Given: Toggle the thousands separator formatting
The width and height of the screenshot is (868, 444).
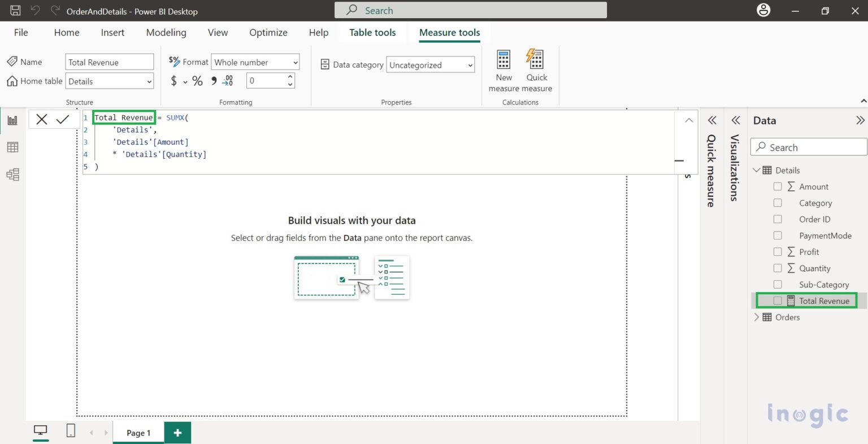Looking at the screenshot, I should click(x=212, y=80).
